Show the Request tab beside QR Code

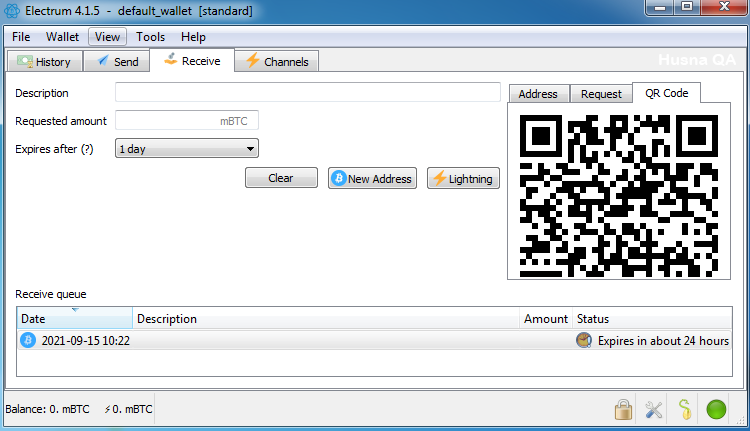pos(601,94)
